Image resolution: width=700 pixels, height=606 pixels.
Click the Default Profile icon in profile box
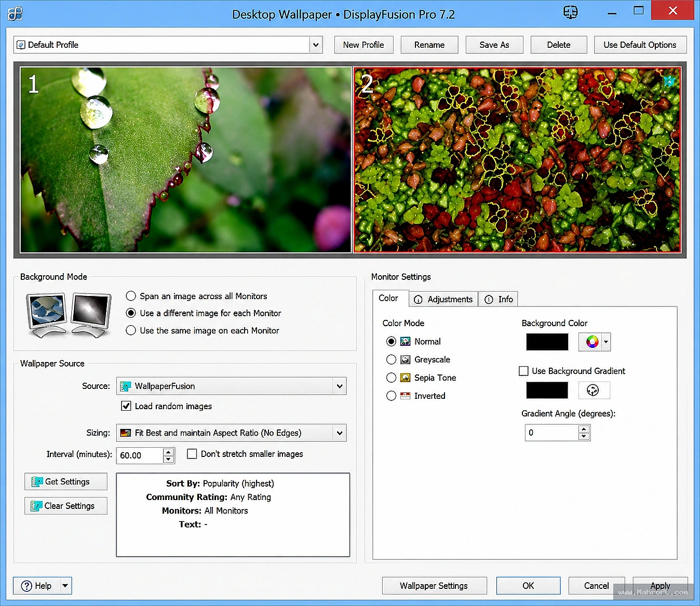(21, 45)
